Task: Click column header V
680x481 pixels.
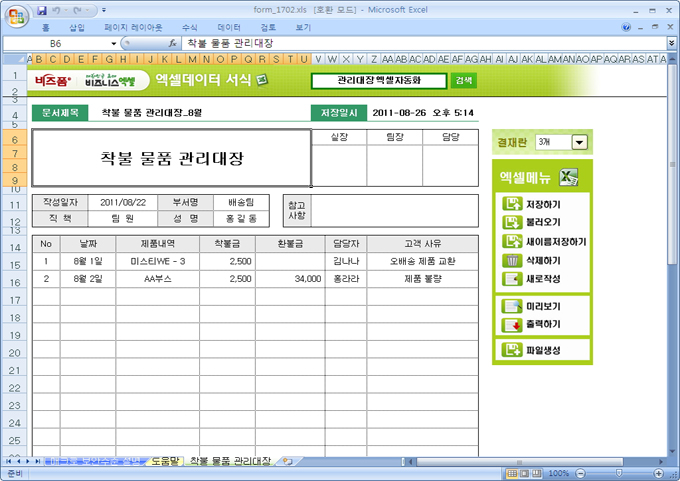Action: click(x=318, y=59)
